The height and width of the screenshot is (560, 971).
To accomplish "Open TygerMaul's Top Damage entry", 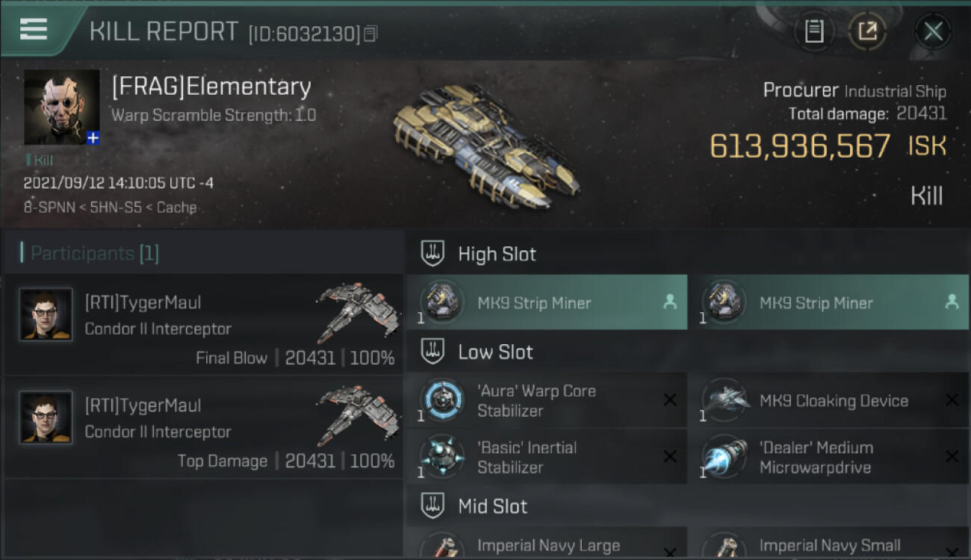I will coord(204,428).
